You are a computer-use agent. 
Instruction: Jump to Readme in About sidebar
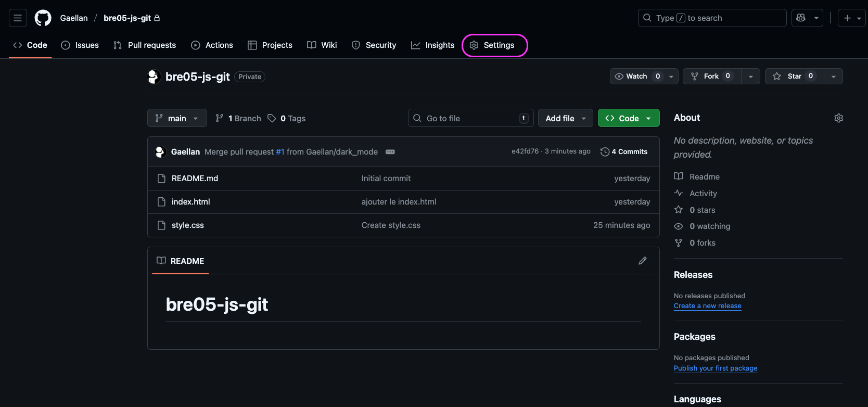coord(697,177)
